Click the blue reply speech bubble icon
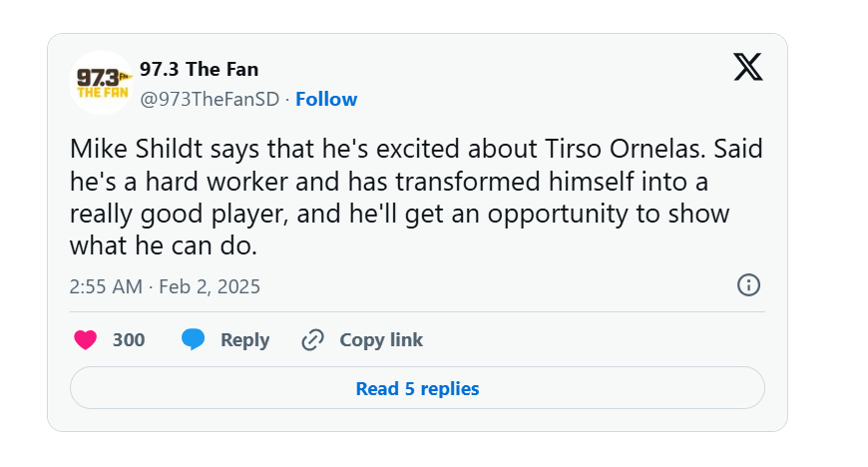The height and width of the screenshot is (467, 868). point(194,339)
